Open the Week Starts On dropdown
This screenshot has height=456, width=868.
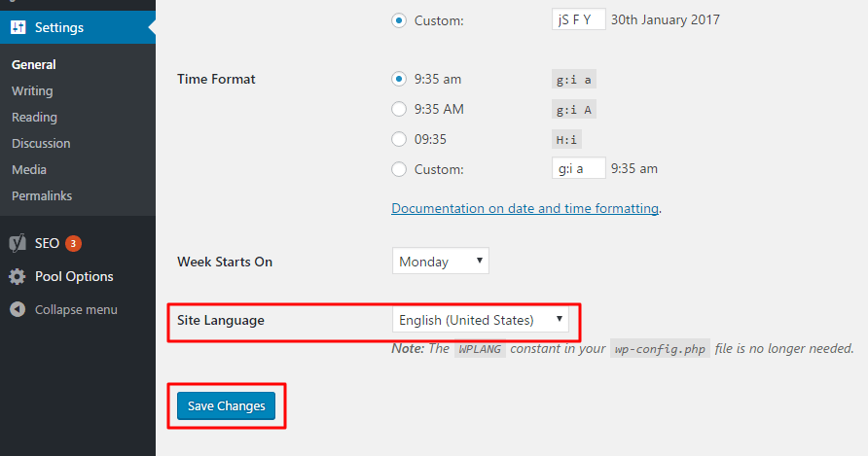click(x=441, y=261)
